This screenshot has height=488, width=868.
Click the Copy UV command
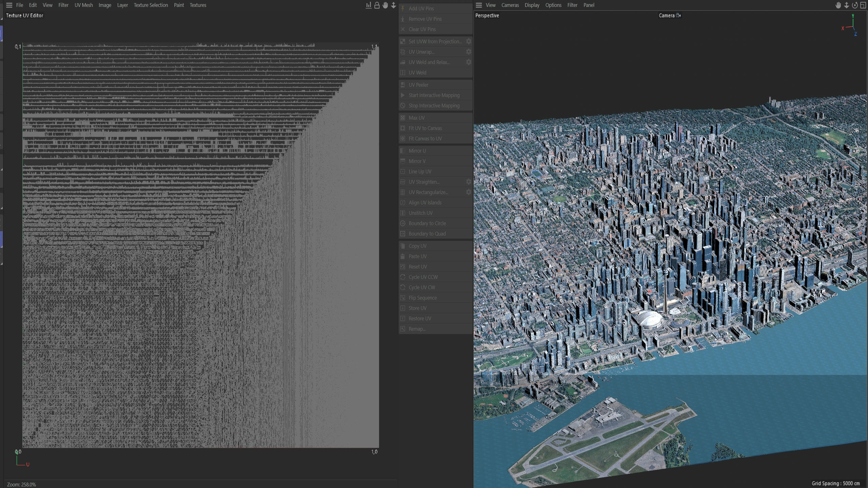pos(436,246)
